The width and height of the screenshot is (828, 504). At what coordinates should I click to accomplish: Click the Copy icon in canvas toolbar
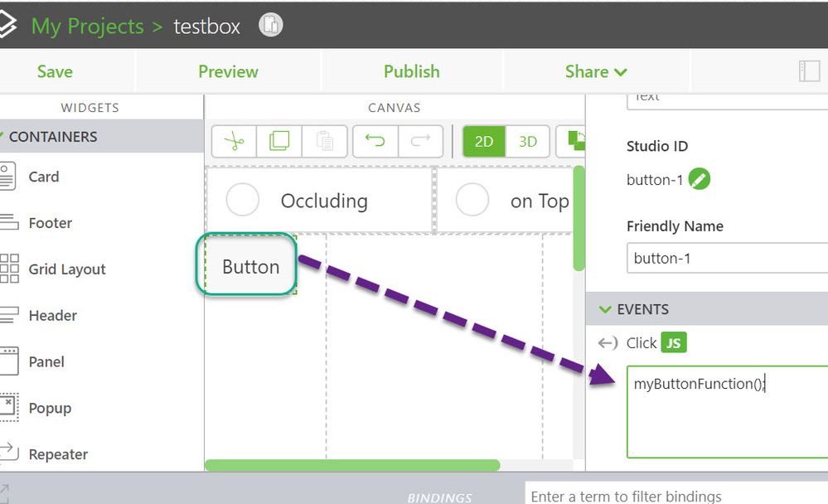(x=279, y=142)
